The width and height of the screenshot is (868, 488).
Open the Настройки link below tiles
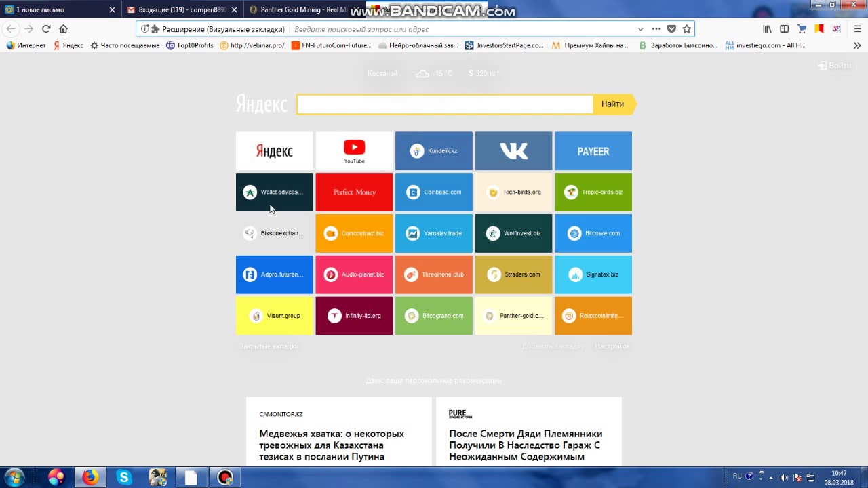click(612, 346)
